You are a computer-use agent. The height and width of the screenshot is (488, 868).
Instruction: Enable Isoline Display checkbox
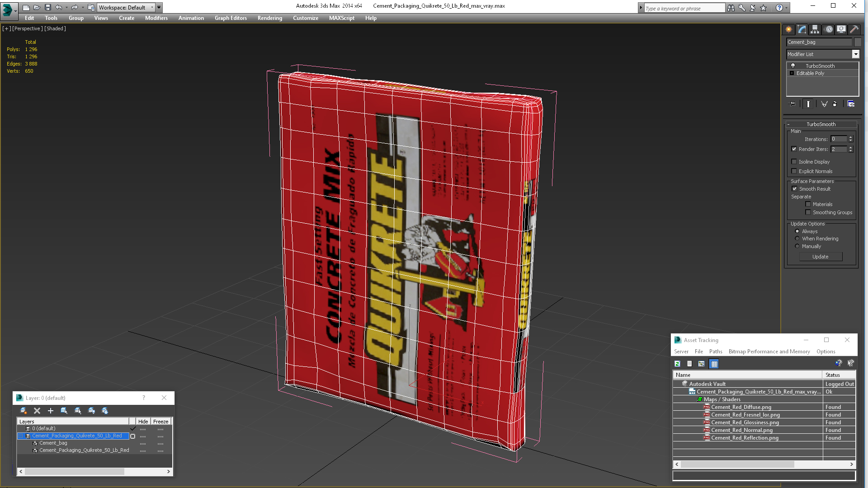point(794,162)
